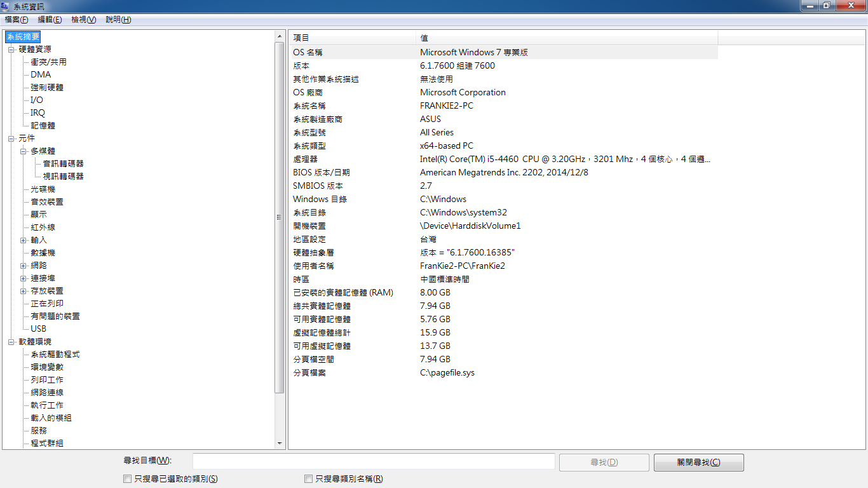Image resolution: width=868 pixels, height=488 pixels.
Task: Click the tree scrollbar down arrow
Action: [x=280, y=444]
